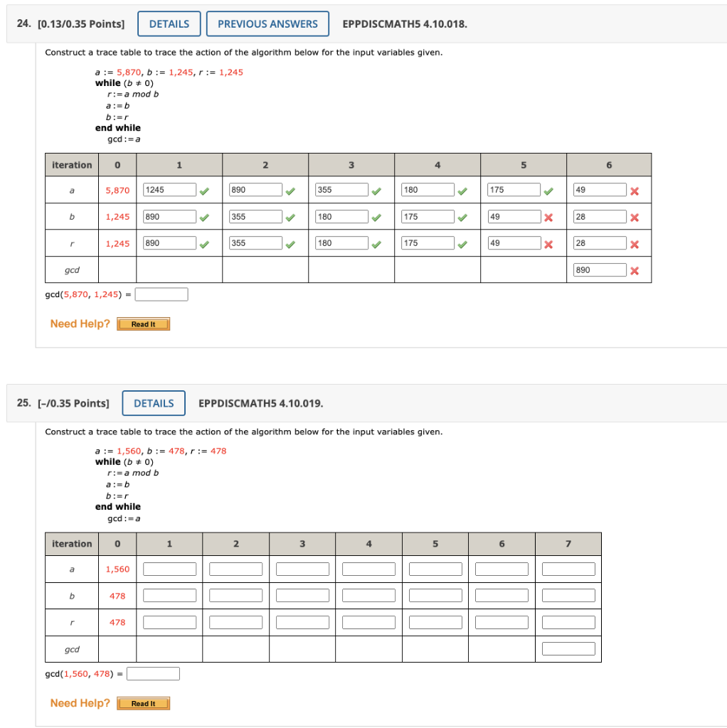
Task: Open PREVIOUS ANSWERS for problem 24
Action: tap(267, 23)
